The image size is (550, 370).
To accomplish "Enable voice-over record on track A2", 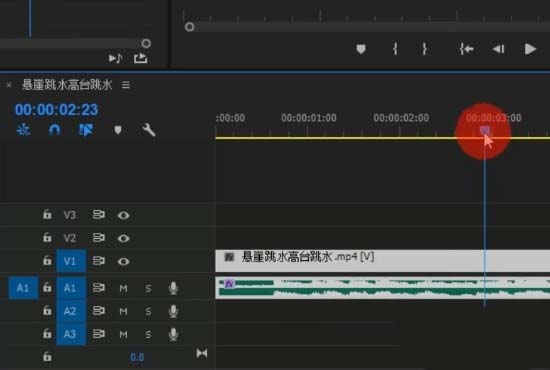I will [x=173, y=311].
